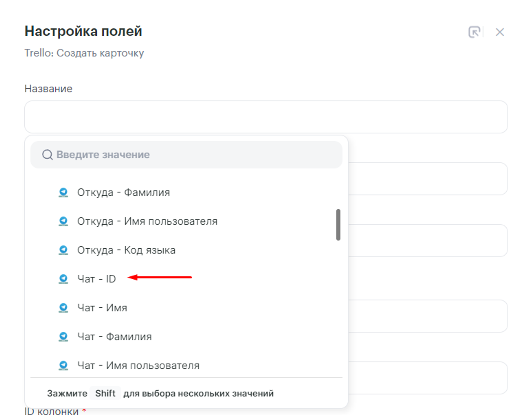The height and width of the screenshot is (415, 532).
Task: Click Telegram icon beside Откуда - Фамилия
Action: click(63, 192)
